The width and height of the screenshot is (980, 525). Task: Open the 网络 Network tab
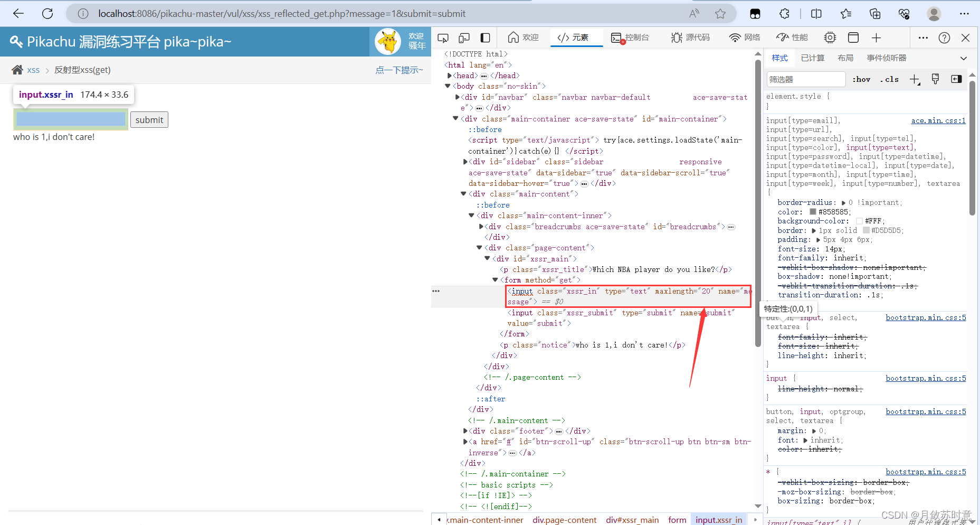(745, 37)
